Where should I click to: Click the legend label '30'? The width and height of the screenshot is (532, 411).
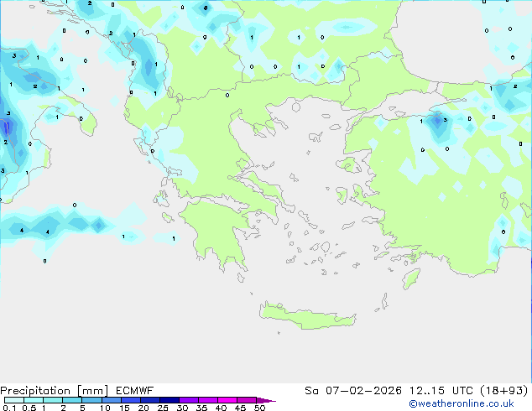click(x=182, y=408)
